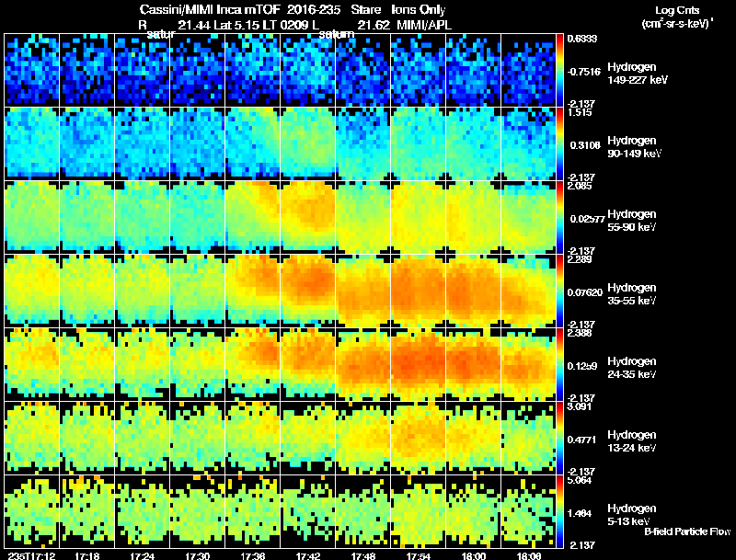Click the MIMI/APL text
736x560 pixels.
(424, 26)
